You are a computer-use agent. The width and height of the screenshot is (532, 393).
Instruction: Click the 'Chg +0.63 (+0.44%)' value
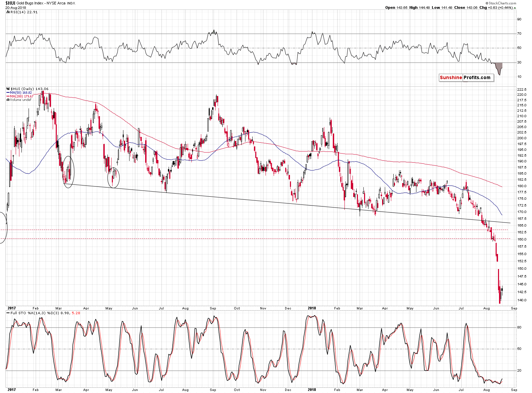(496, 8)
